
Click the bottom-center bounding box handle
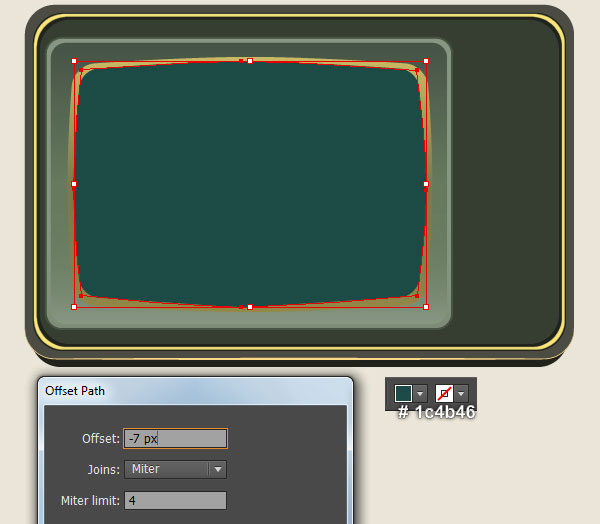tap(250, 307)
